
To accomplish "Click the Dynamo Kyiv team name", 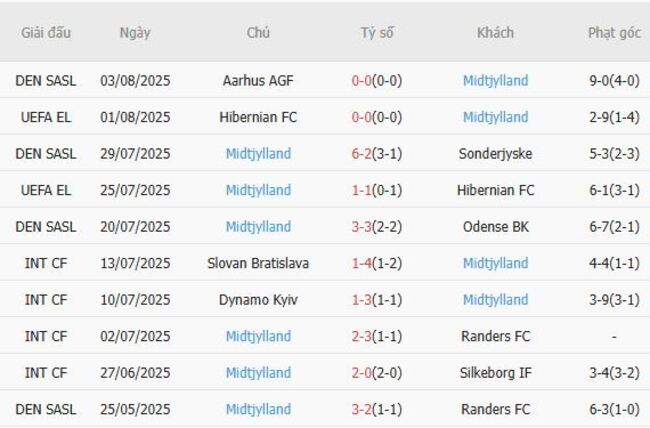I will [258, 300].
